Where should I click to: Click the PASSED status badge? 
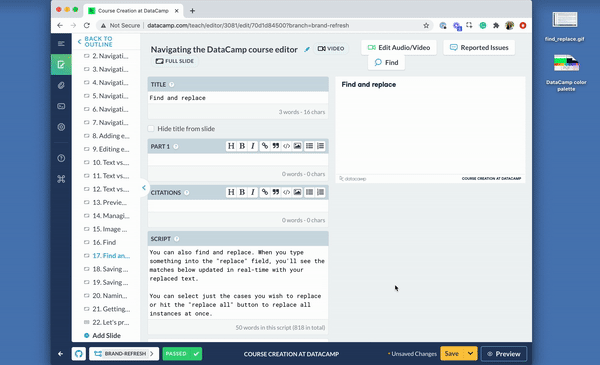(x=182, y=354)
